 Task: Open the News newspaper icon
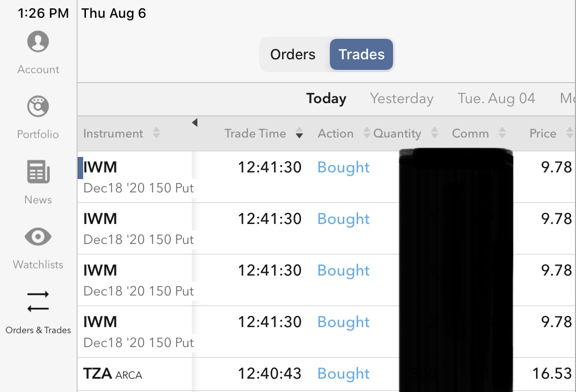[38, 172]
